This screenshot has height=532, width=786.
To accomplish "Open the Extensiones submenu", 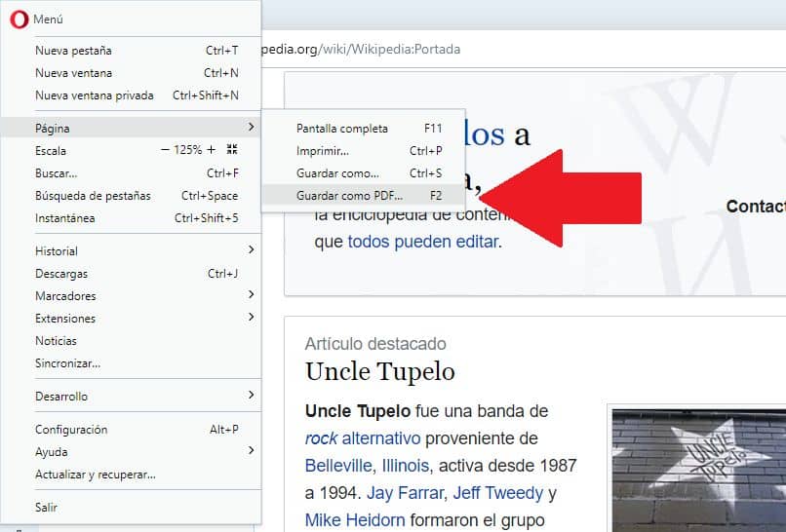I will pos(131,319).
